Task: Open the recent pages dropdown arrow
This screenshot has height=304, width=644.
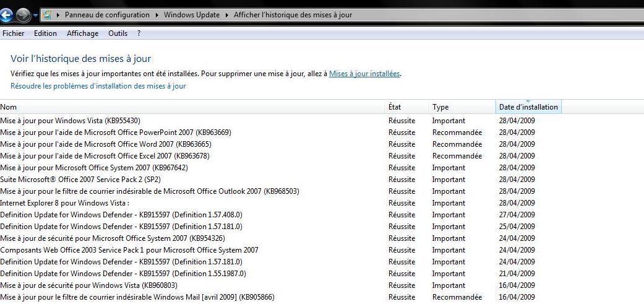Action: (x=36, y=15)
